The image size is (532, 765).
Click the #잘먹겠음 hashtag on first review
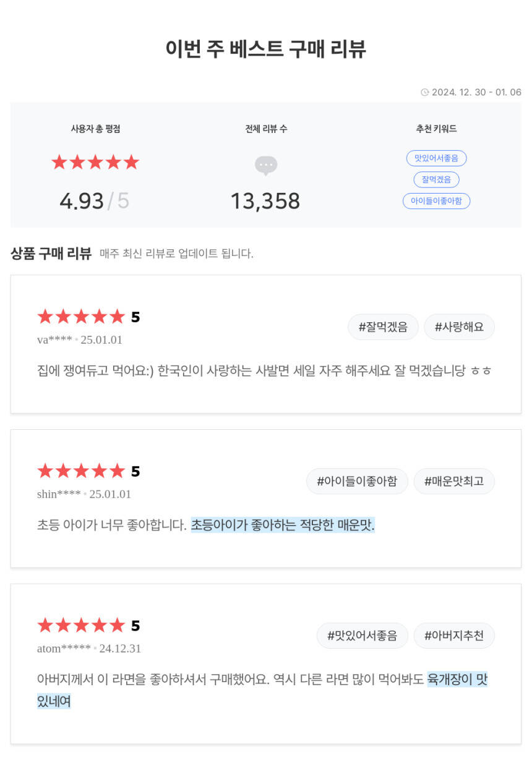click(383, 327)
